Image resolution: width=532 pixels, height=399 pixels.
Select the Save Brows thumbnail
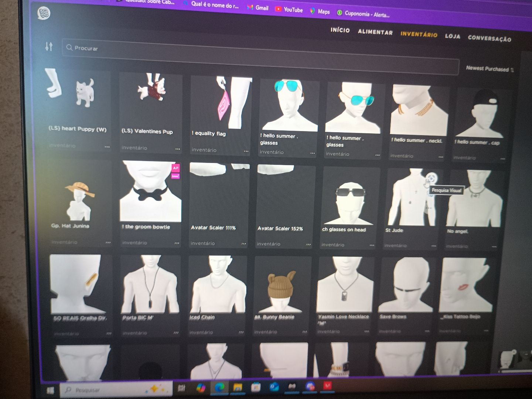coord(406,284)
